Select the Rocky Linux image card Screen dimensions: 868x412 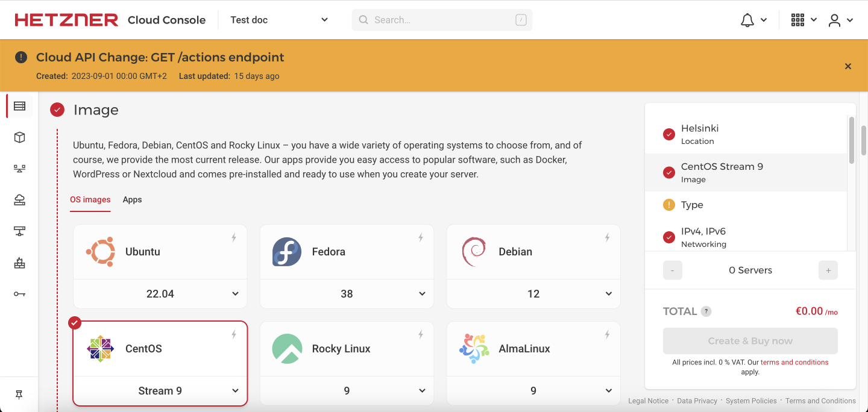(x=347, y=349)
